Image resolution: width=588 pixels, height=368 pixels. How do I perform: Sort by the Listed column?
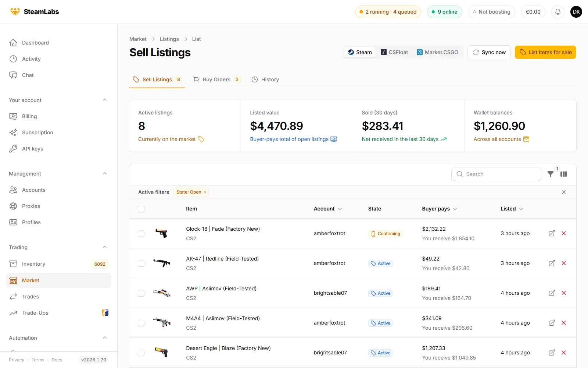(512, 209)
